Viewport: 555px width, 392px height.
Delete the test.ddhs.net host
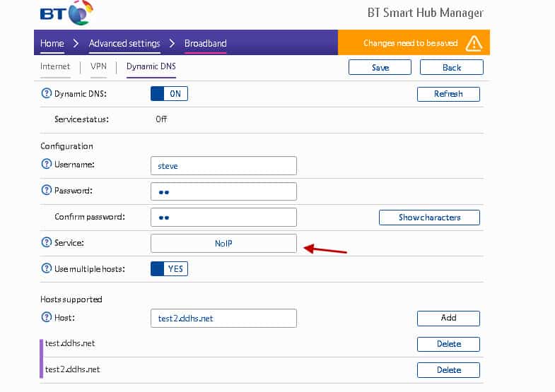click(448, 344)
